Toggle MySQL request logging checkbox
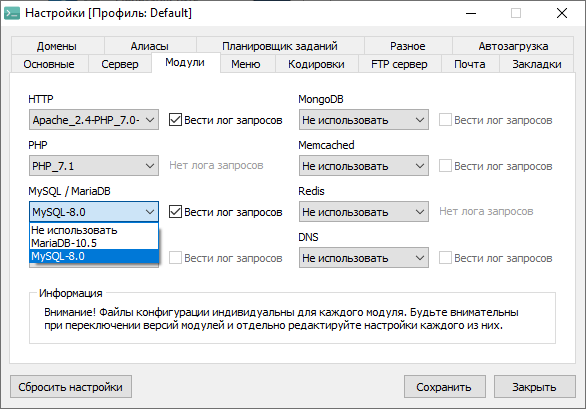This screenshot has height=409, width=586. click(175, 212)
